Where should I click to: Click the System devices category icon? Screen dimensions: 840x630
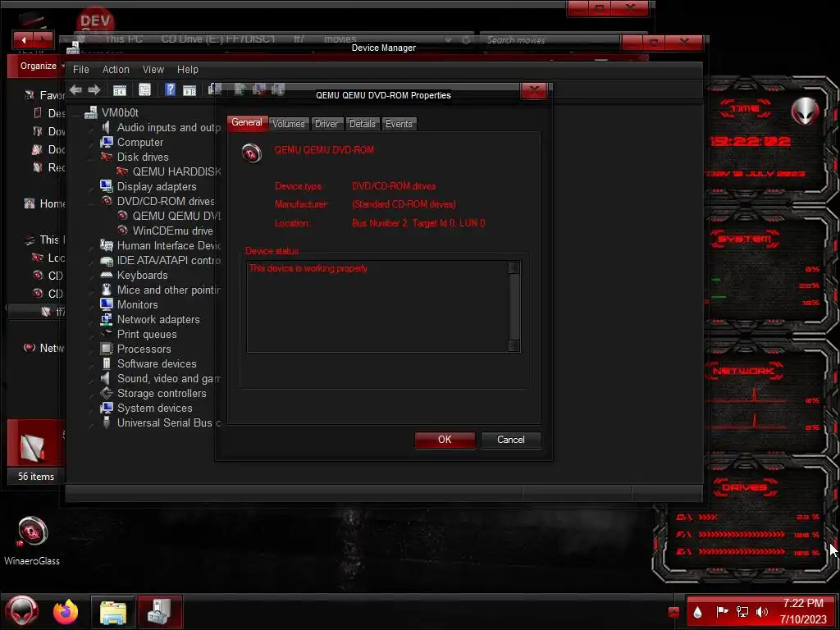[x=106, y=408]
